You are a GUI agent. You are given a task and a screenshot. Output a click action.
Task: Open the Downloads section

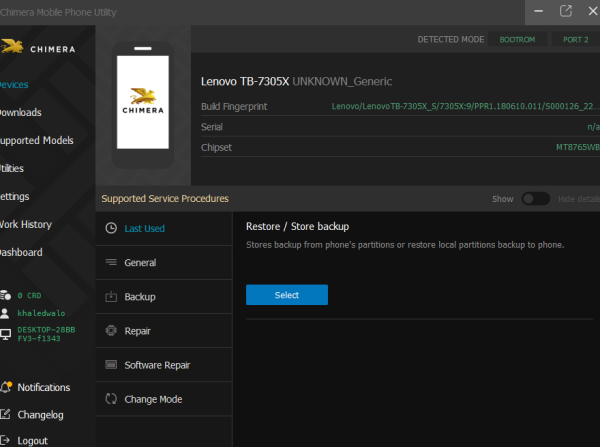(x=21, y=113)
